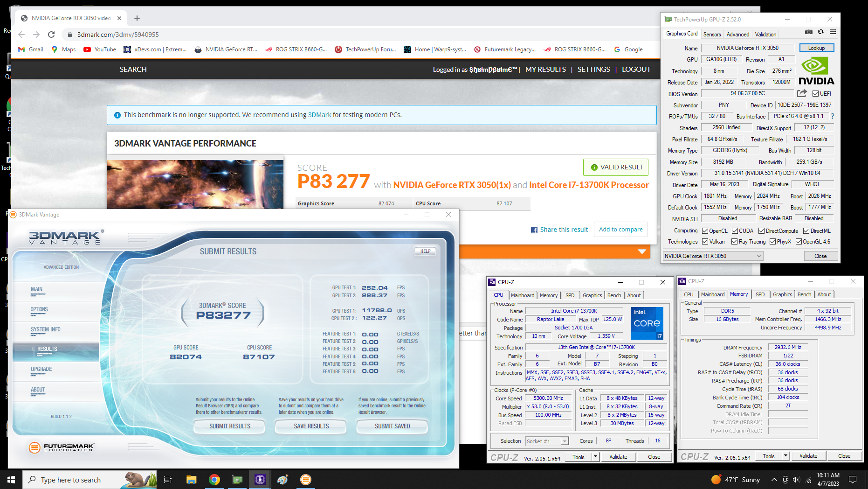The width and height of the screenshot is (868, 489).
Task: Open the volume control in system tray
Action: coord(796,480)
